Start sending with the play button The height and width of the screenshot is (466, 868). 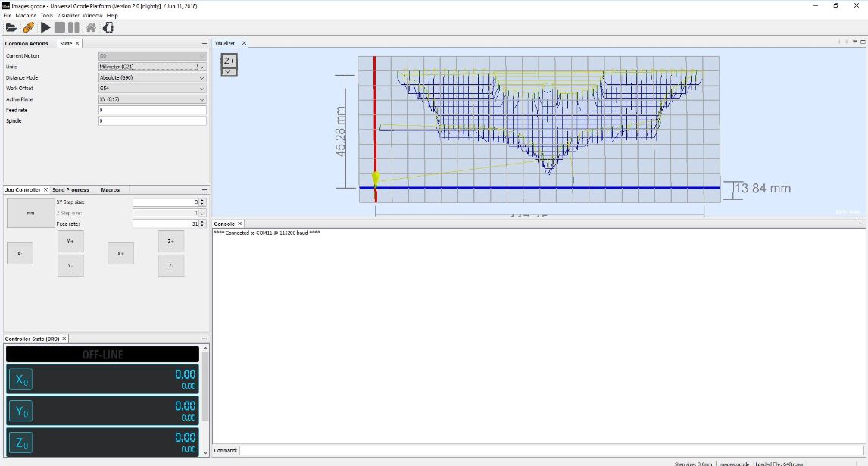coord(45,27)
